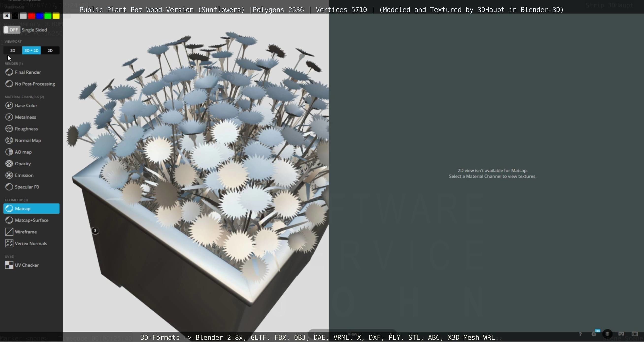Show the Opacity channel
644x342 pixels.
coord(32,164)
